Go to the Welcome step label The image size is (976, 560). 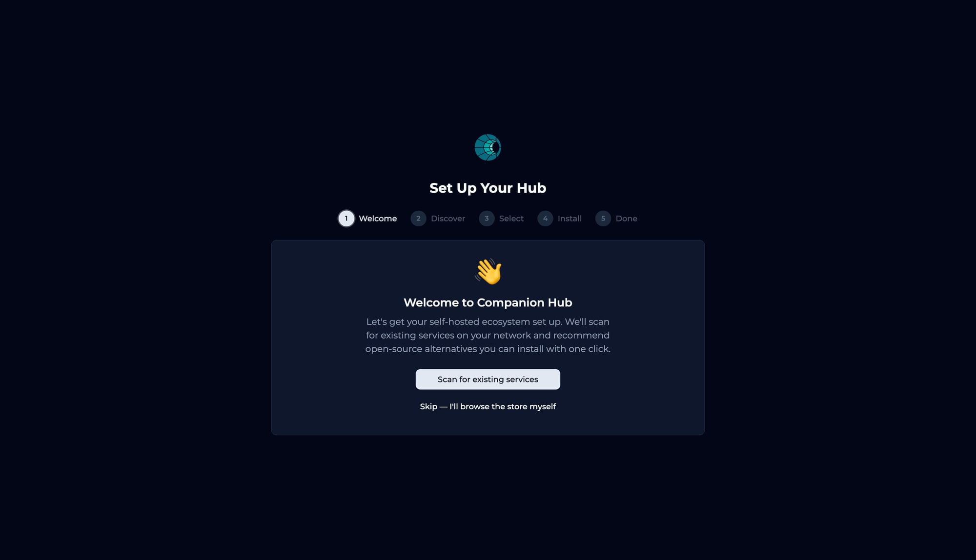(378, 219)
